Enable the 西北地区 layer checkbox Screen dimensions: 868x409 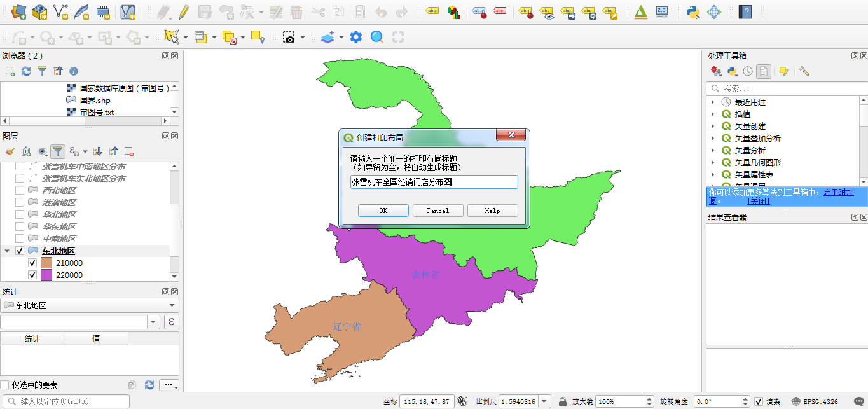(20, 190)
